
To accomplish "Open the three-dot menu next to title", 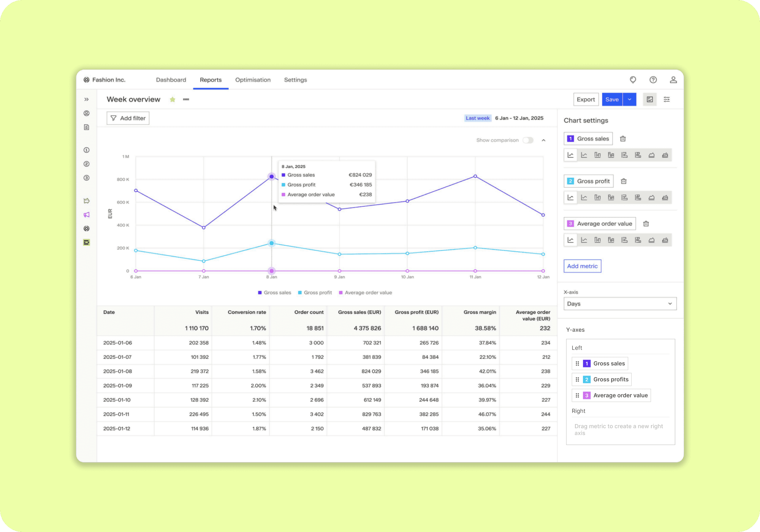I will tap(186, 100).
